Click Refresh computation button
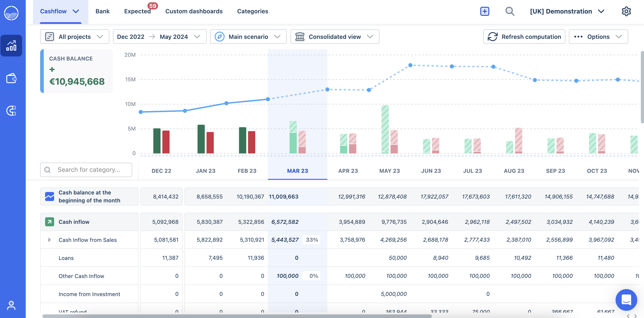This screenshot has height=318, width=644. (x=524, y=37)
